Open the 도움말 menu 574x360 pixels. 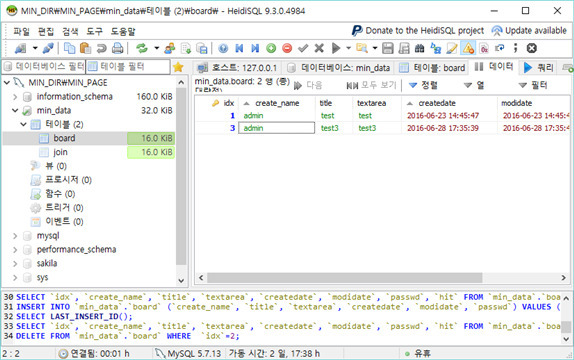[x=123, y=31]
